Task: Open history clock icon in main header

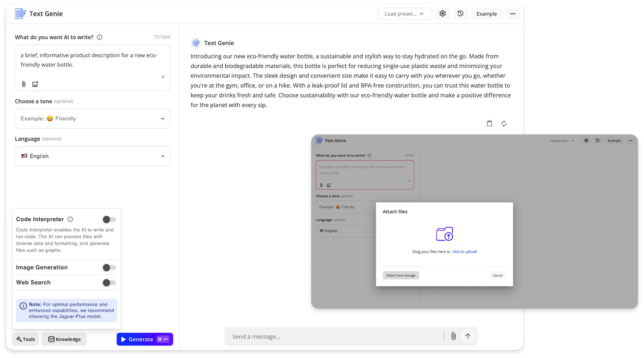Action: [x=461, y=14]
